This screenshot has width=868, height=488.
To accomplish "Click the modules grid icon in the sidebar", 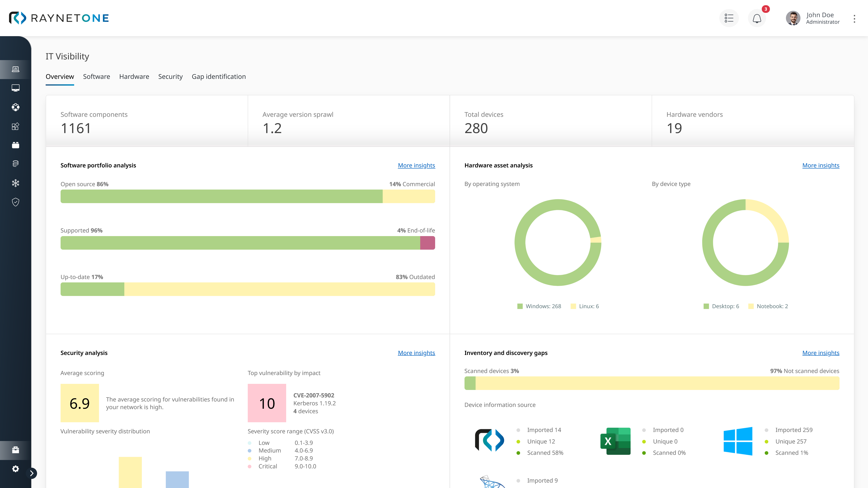I will 15,126.
